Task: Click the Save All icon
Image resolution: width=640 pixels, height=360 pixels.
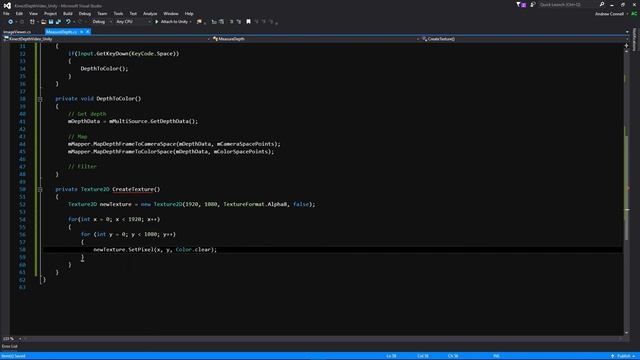Action: [58, 22]
